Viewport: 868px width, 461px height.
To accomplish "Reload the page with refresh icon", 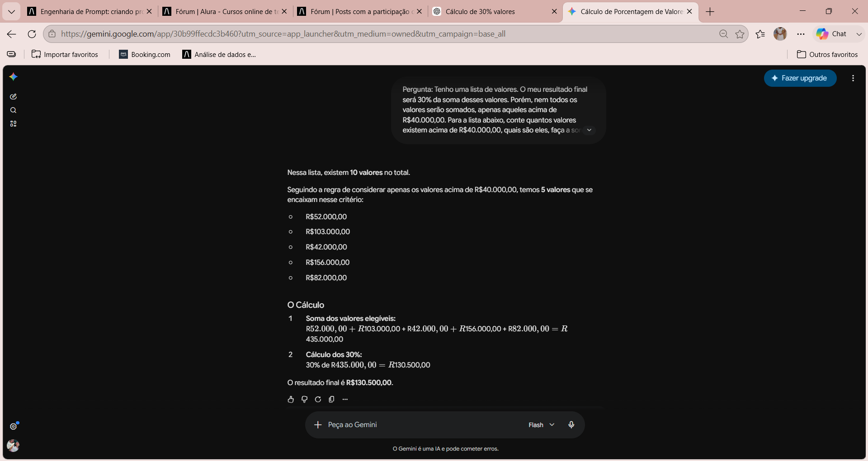I will pos(32,34).
